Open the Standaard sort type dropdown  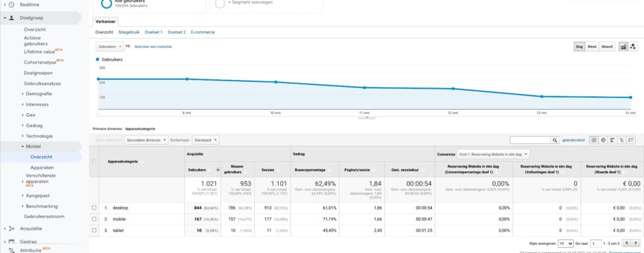[x=206, y=140]
